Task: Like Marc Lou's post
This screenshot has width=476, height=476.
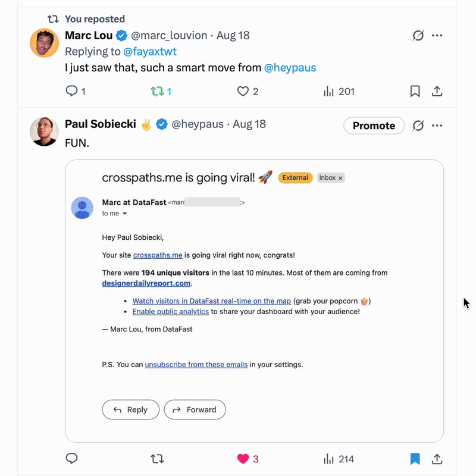Action: [243, 91]
